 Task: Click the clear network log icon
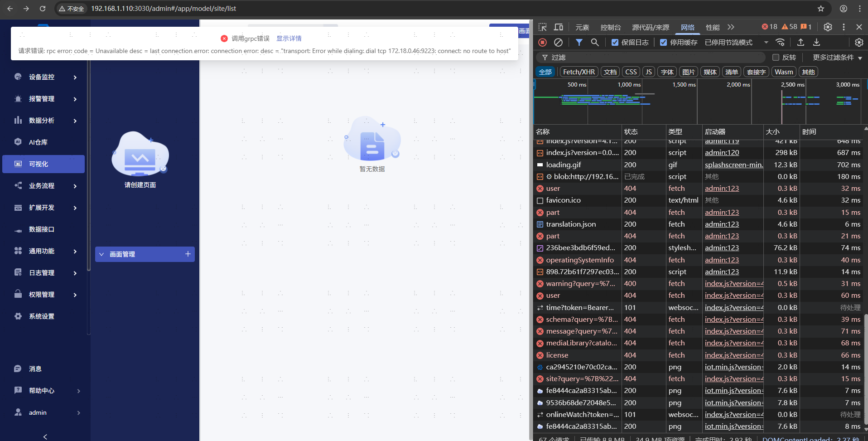(558, 42)
